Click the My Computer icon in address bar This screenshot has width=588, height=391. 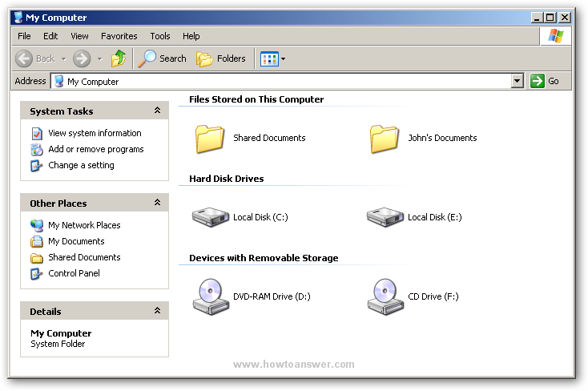[58, 81]
